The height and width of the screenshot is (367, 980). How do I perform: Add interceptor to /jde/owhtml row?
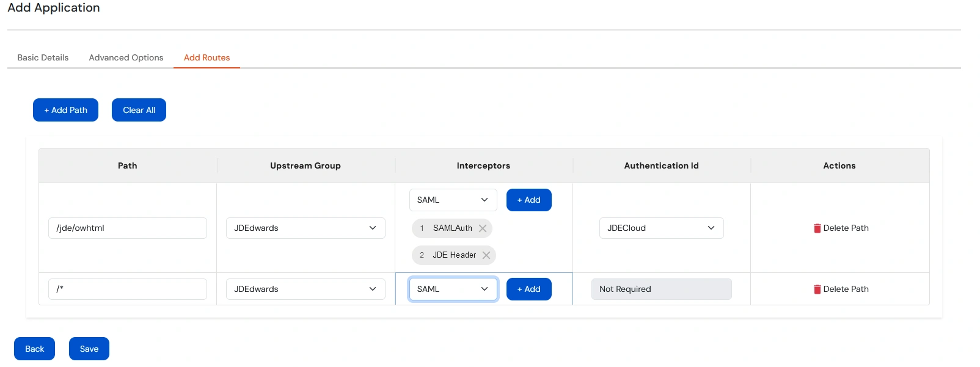coord(528,200)
